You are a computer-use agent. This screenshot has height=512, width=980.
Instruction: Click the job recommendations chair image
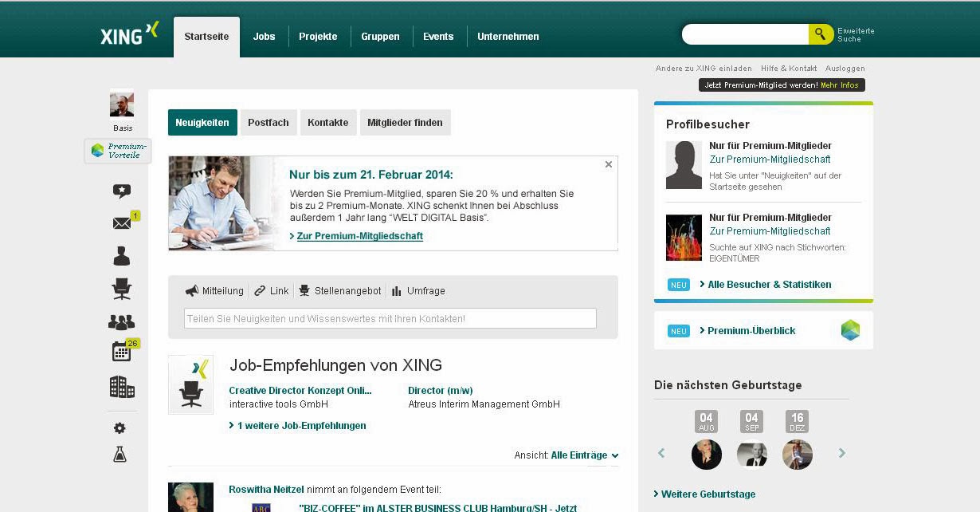[x=191, y=384]
